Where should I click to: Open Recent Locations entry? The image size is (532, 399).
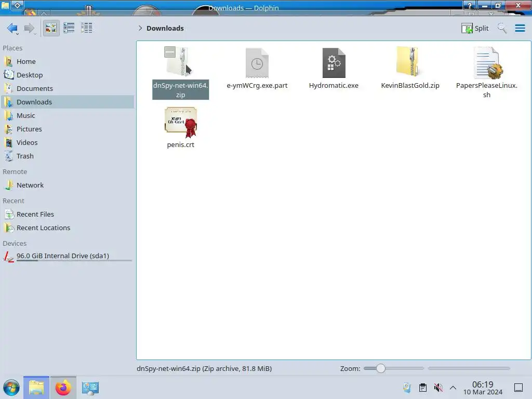(x=68, y=228)
